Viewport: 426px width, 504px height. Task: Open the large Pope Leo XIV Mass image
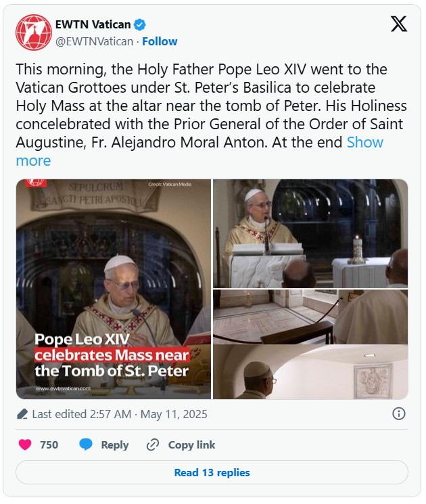114,289
